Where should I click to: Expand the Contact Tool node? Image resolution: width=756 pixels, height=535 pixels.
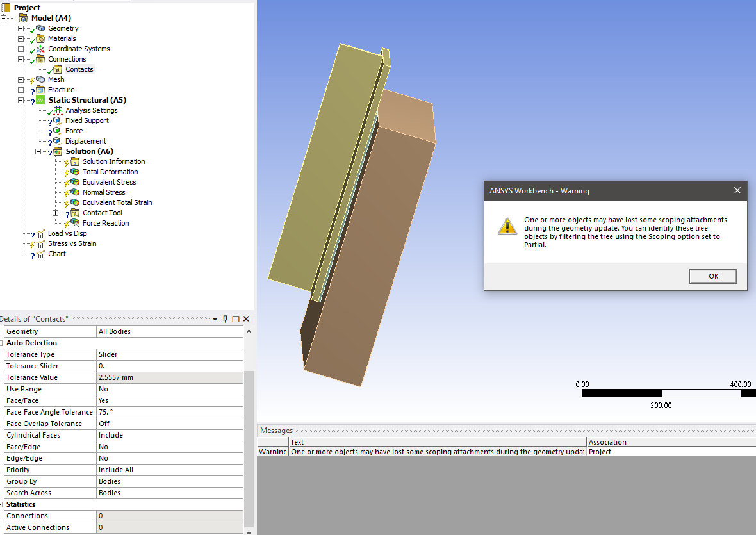(56, 213)
